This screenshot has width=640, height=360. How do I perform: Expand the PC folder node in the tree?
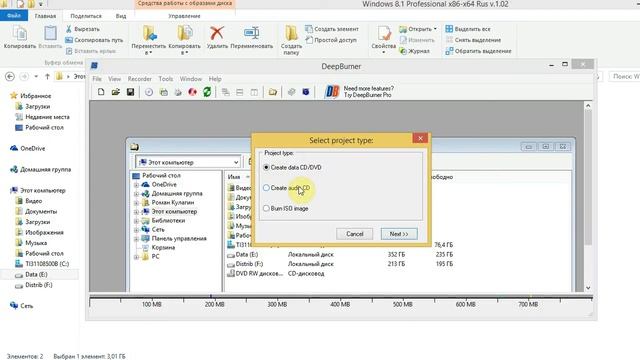pos(136,257)
